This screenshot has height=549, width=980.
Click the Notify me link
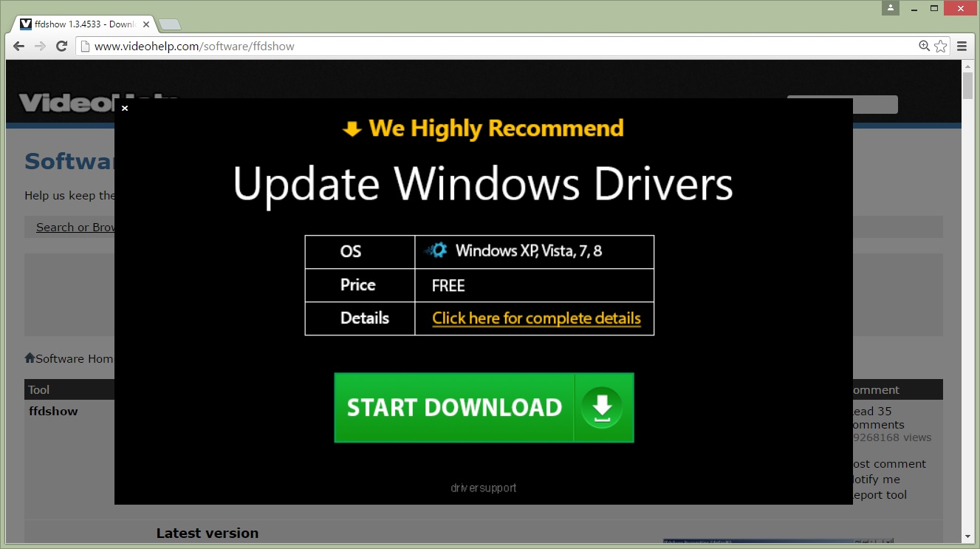[x=877, y=480]
